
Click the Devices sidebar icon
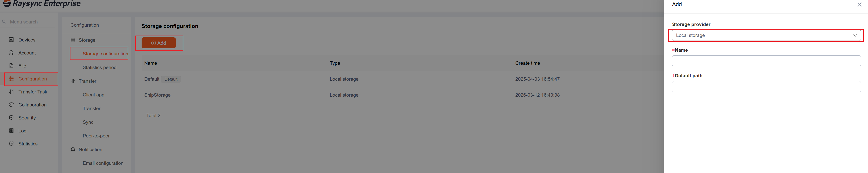coord(11,40)
